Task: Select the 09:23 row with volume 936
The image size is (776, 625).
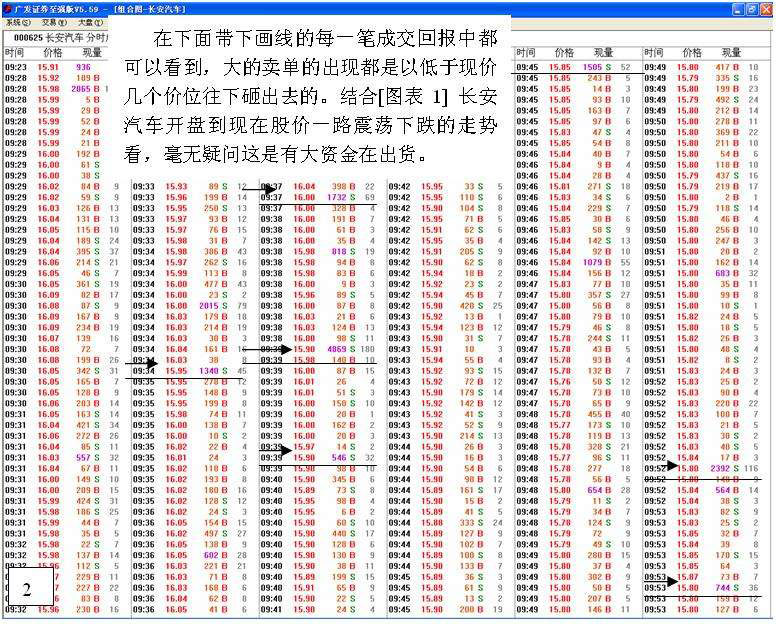Action: [x=56, y=67]
